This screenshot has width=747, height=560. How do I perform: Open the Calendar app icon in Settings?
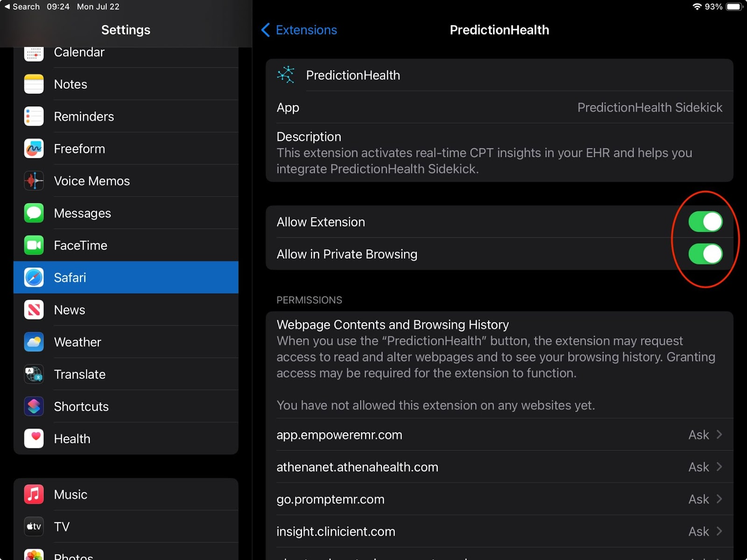pyautogui.click(x=34, y=54)
